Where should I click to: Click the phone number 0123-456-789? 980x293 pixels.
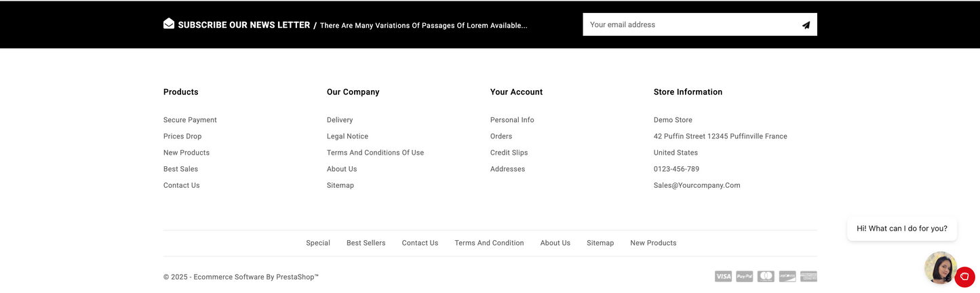pyautogui.click(x=676, y=169)
